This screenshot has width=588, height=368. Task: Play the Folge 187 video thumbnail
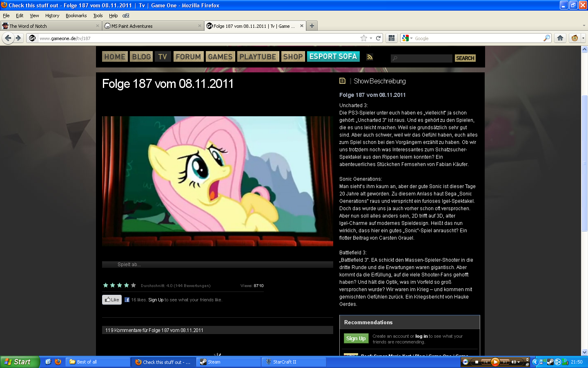click(x=218, y=181)
